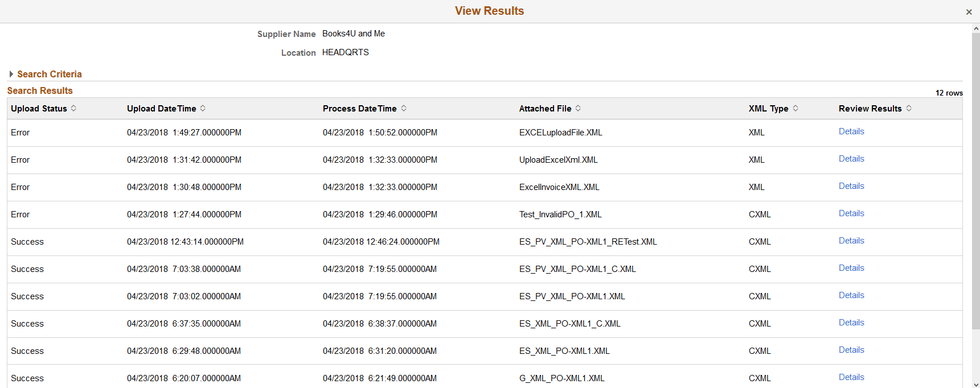View Details for ES_PV_XML_PO-XML1_RETest.XML
980x388 pixels.
pos(851,241)
